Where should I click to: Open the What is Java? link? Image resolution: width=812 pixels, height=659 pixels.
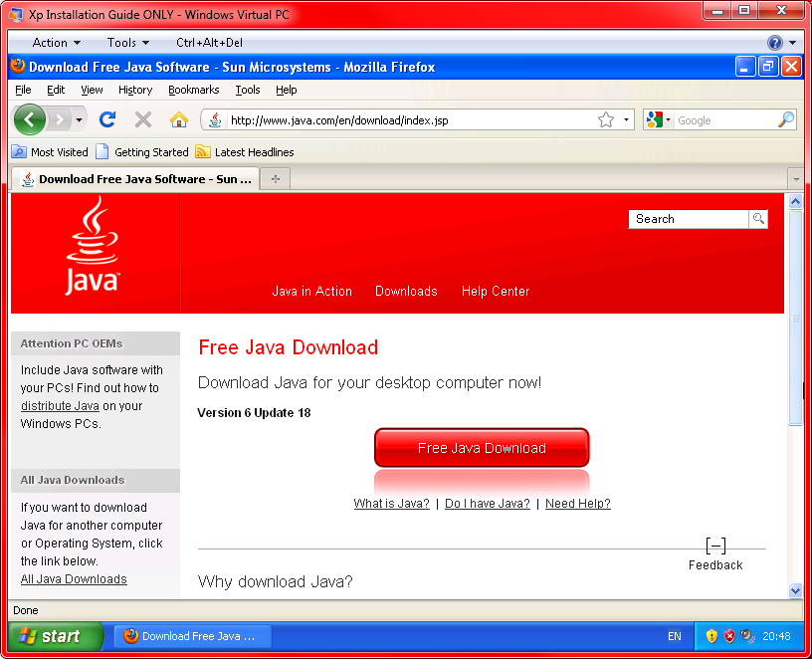click(x=391, y=503)
